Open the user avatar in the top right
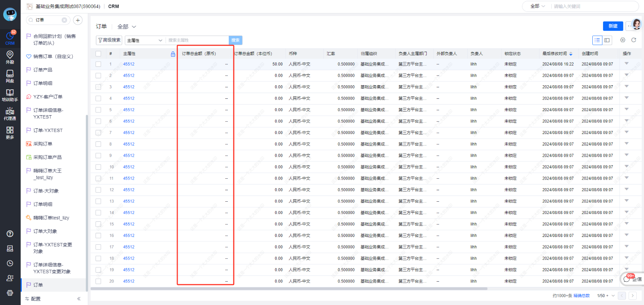The width and height of the screenshot is (644, 305). pos(637,24)
